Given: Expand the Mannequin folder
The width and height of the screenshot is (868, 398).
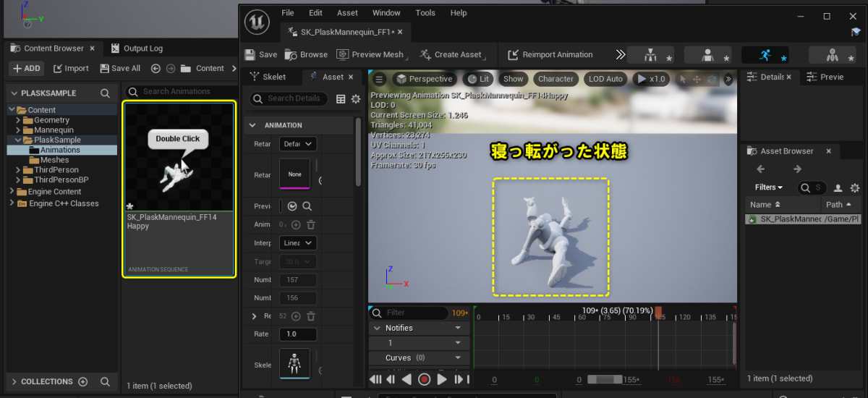Looking at the screenshot, I should 18,130.
